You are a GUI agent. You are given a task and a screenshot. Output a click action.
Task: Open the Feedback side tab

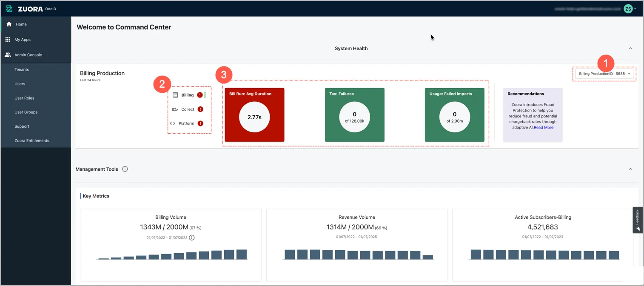coord(638,220)
